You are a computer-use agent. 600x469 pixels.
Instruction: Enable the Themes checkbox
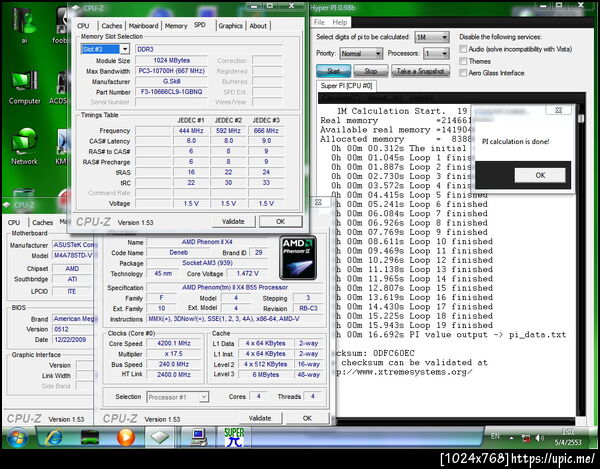[x=463, y=61]
